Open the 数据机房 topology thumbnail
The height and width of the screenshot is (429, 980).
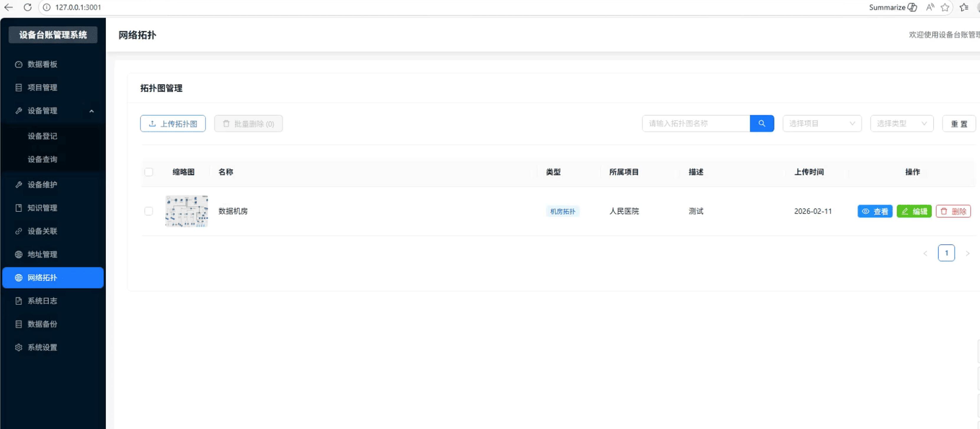pos(187,211)
